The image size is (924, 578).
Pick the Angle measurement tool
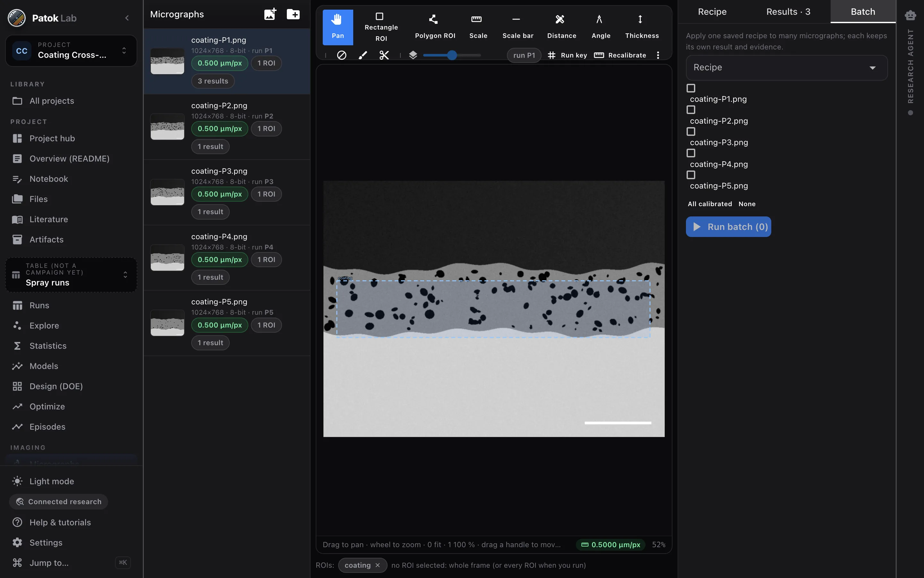point(601,27)
